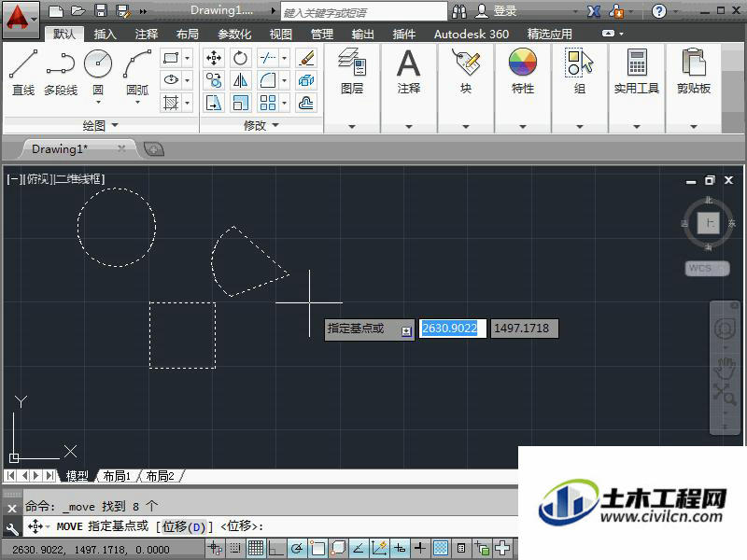Toggle Polar Tracking in status bar
747x560 pixels.
(297, 549)
